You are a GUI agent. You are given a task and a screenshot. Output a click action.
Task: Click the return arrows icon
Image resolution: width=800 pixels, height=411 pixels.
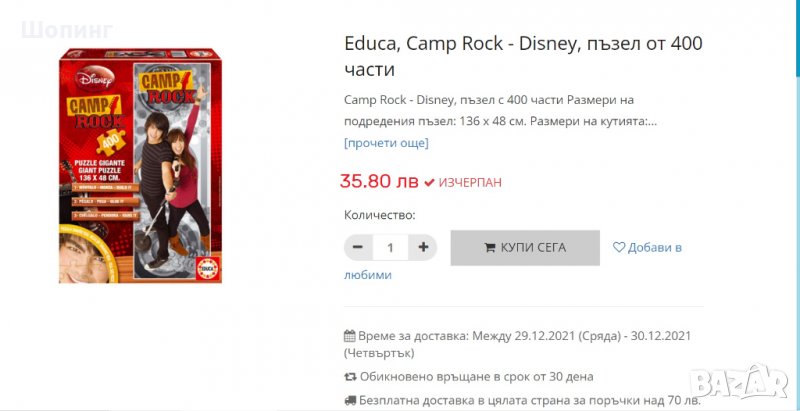pos(350,377)
